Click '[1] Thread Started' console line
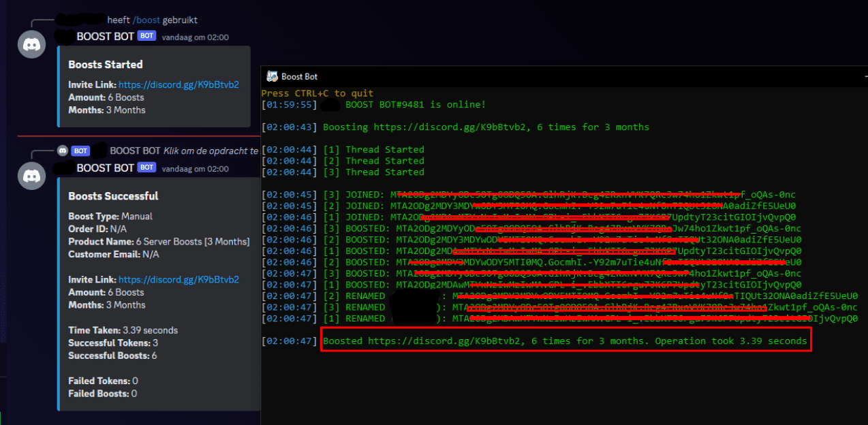The height and width of the screenshot is (425, 868). pos(343,150)
